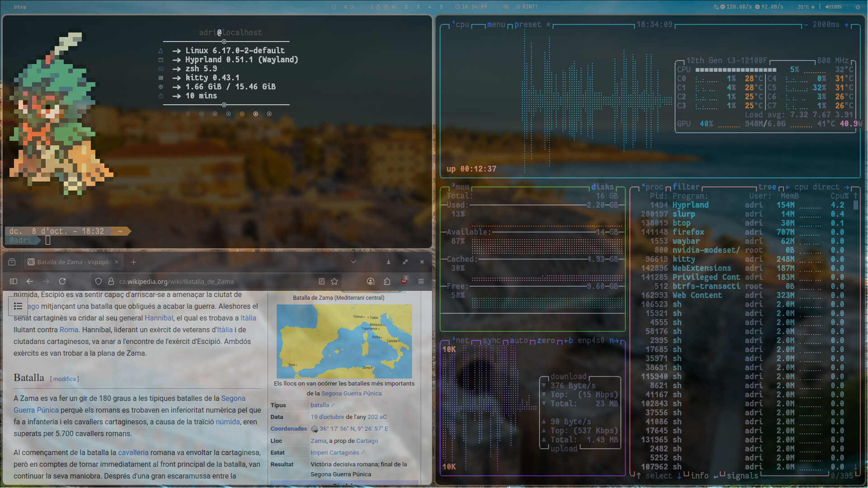Click the uBlock Origin extension icon
Image resolution: width=868 pixels, height=488 pixels.
[404, 282]
